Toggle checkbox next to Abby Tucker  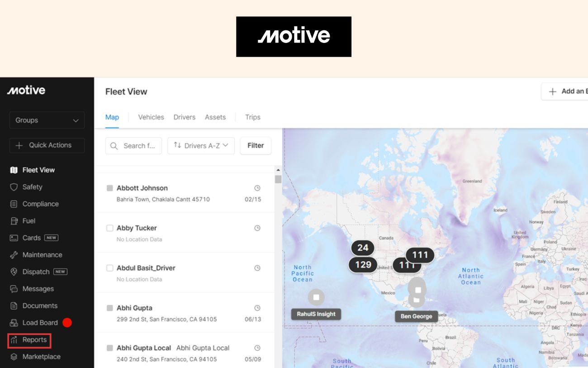pyautogui.click(x=109, y=228)
